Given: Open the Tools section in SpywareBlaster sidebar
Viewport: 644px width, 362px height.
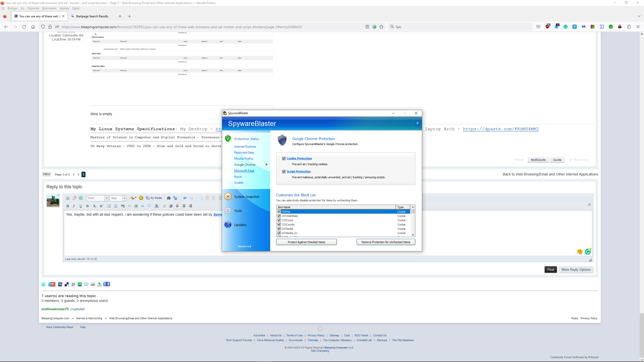Looking at the screenshot, I should 237,211.
